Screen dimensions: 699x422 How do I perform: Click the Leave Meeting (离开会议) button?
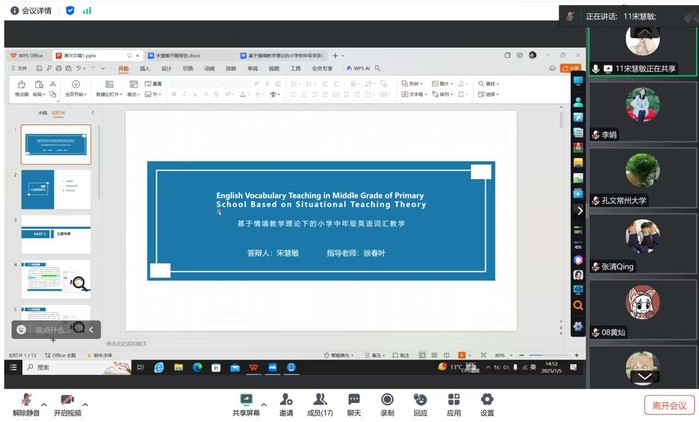coord(668,405)
